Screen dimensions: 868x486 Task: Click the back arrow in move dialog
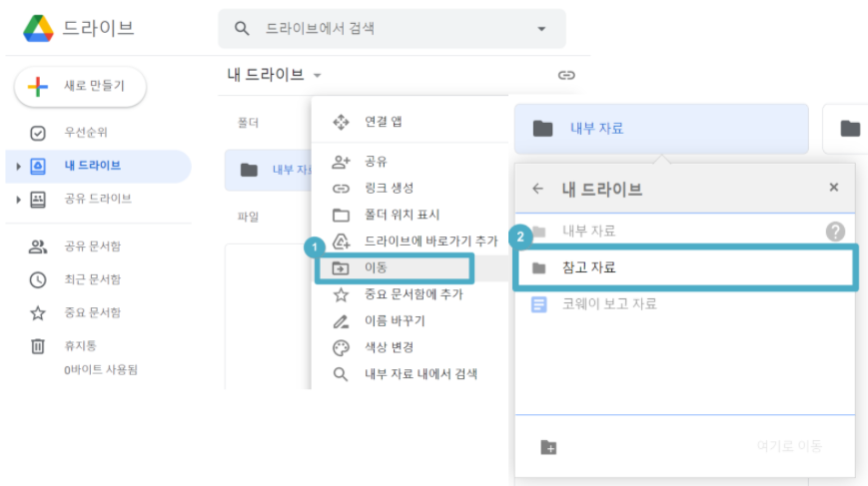click(x=537, y=189)
